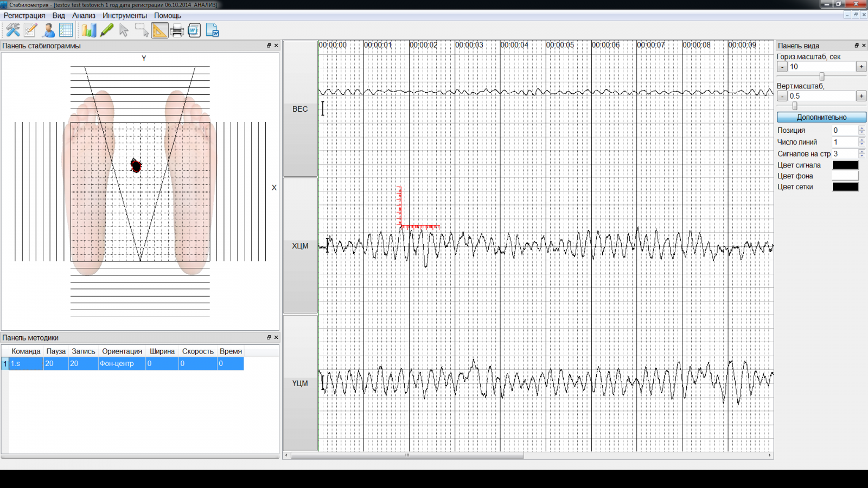Select the rectangular area selection tool
The image size is (868, 488).
142,30
